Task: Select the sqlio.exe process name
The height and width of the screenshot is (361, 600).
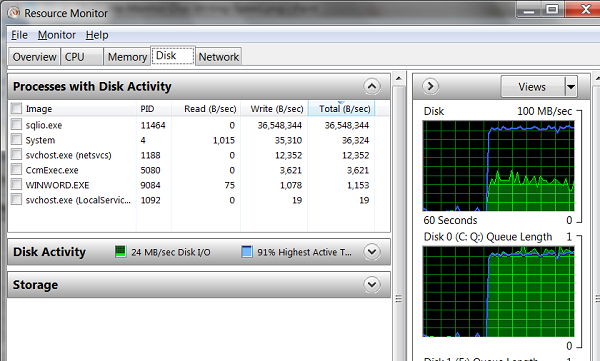Action: tap(44, 125)
